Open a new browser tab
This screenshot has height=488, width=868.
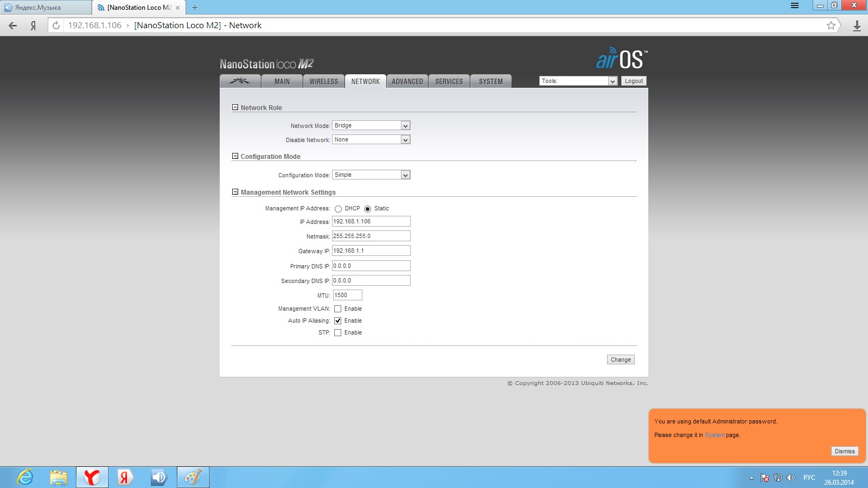coord(195,8)
